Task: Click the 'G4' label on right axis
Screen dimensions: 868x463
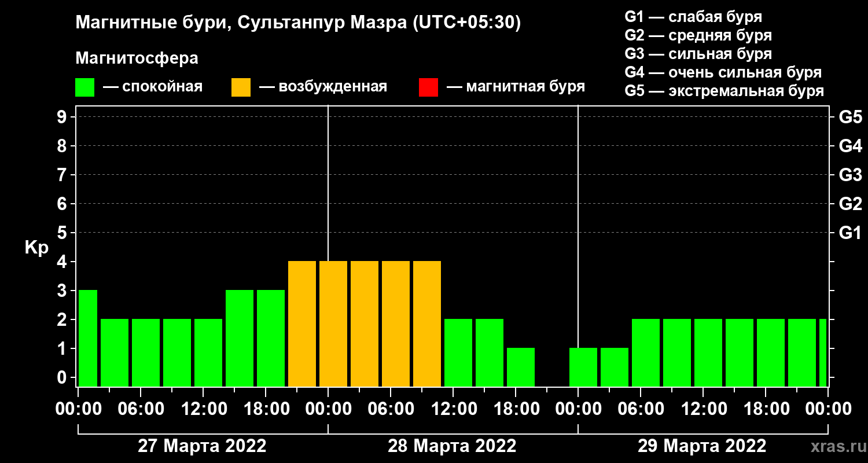Action: [x=851, y=146]
